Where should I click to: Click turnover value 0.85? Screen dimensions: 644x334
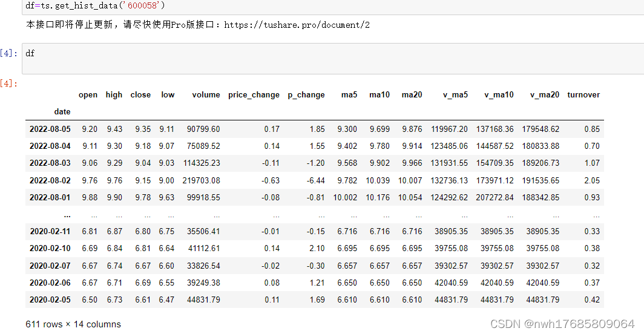(592, 129)
